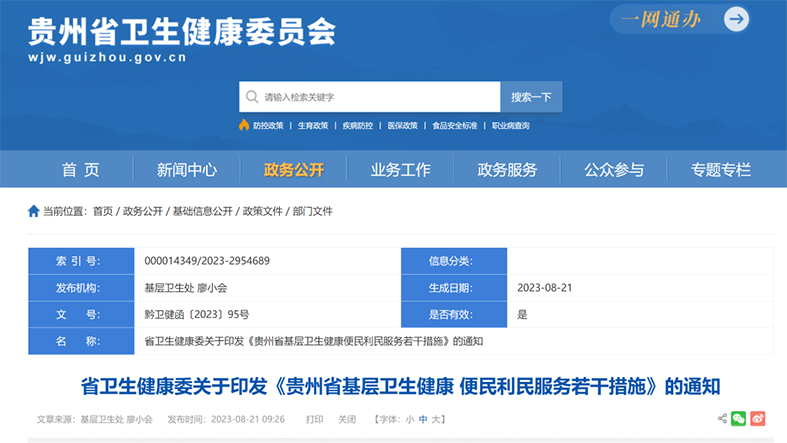Go to 基础信息公开 in breadcrumb
The height and width of the screenshot is (443, 787).
click(202, 211)
